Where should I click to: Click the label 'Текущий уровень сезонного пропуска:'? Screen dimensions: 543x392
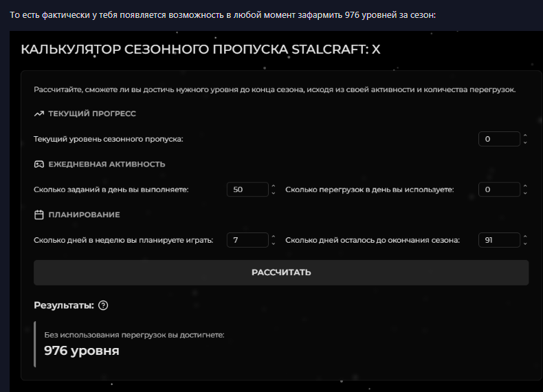[109, 139]
